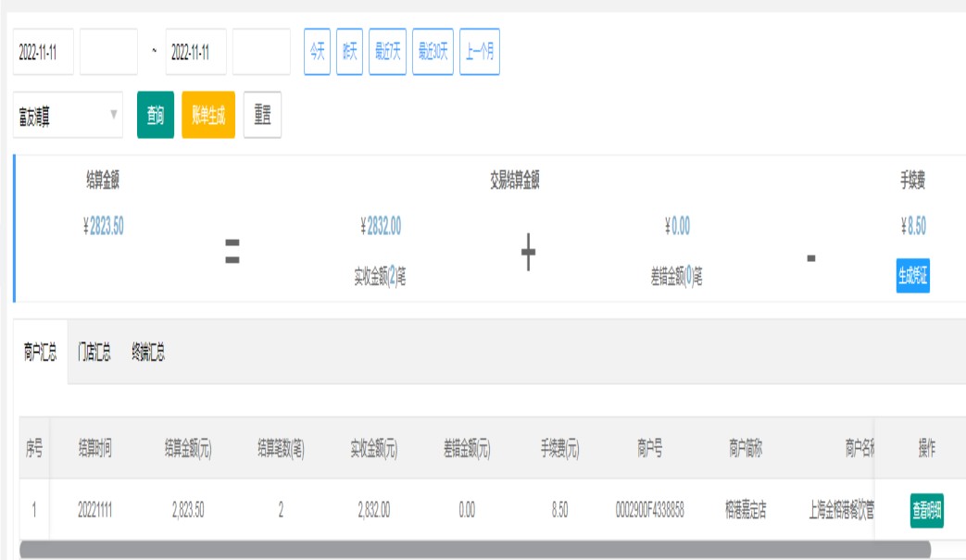This screenshot has width=966, height=560.
Task: Switch to the 商户汇总 tab
Action: pyautogui.click(x=40, y=353)
